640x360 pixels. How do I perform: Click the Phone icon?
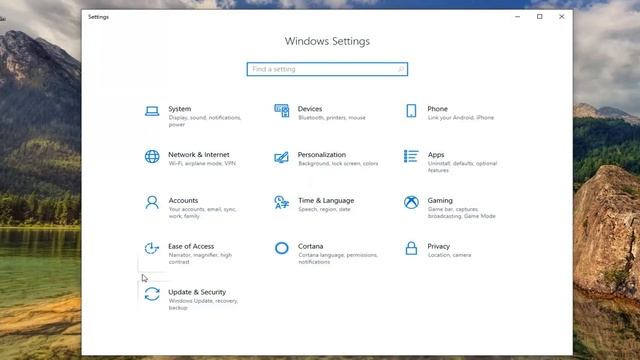411,111
